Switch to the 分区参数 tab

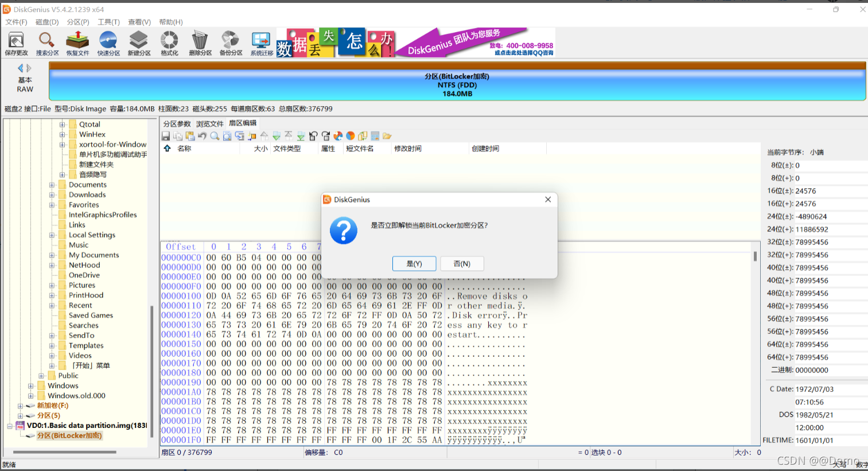point(177,124)
